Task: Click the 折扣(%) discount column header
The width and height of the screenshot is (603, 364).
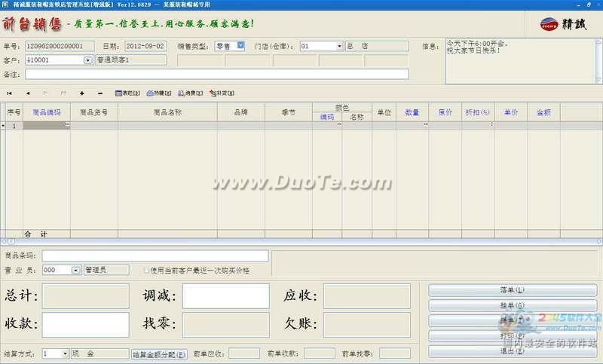Action: click(x=478, y=112)
